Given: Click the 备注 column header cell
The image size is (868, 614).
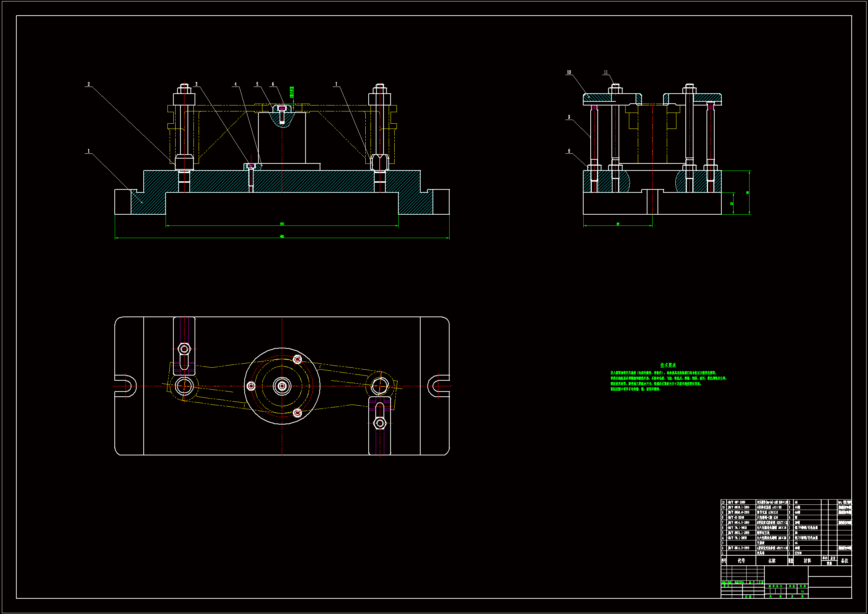Looking at the screenshot, I should [845, 561].
